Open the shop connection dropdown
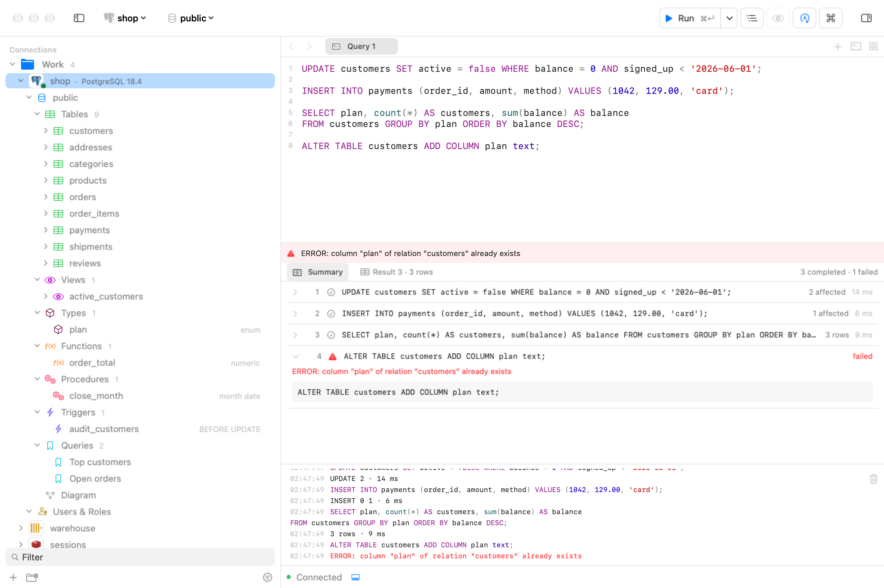The image size is (884, 588). (x=125, y=18)
